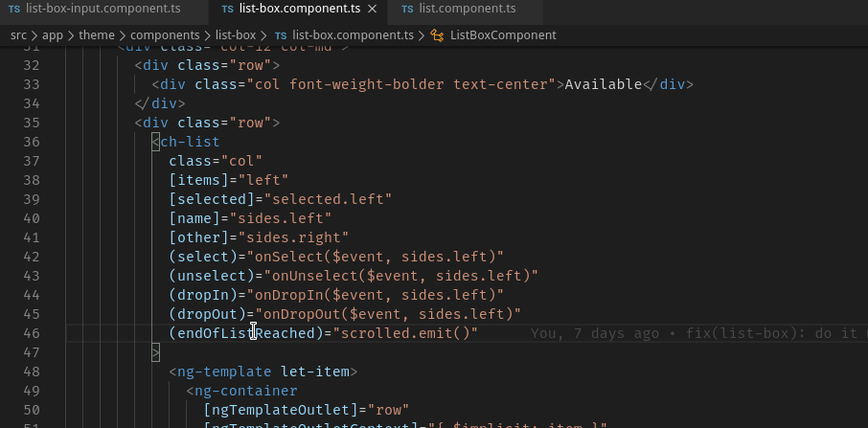Click the ListBoxComponent class symbol icon

[437, 36]
